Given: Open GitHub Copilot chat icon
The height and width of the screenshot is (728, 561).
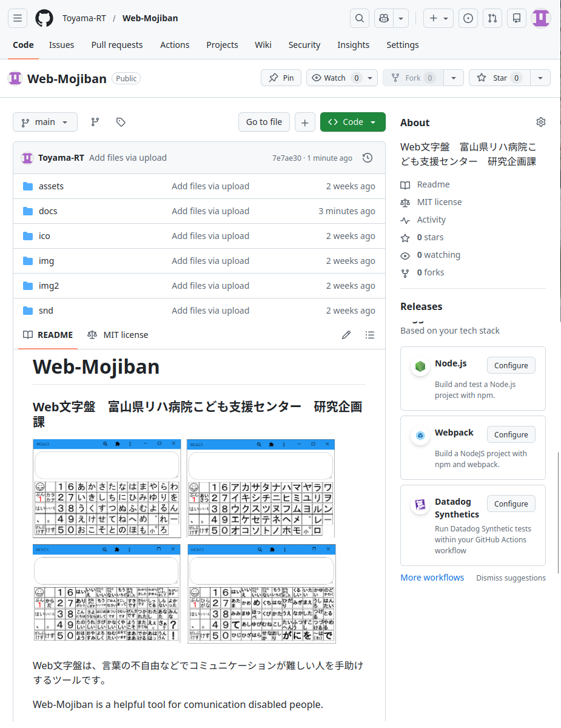Looking at the screenshot, I should (383, 18).
